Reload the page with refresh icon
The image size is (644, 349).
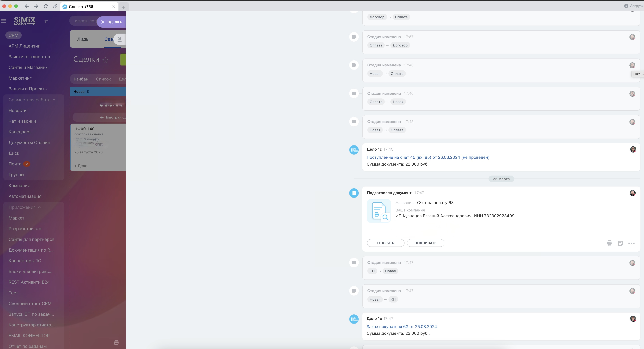pos(46,7)
